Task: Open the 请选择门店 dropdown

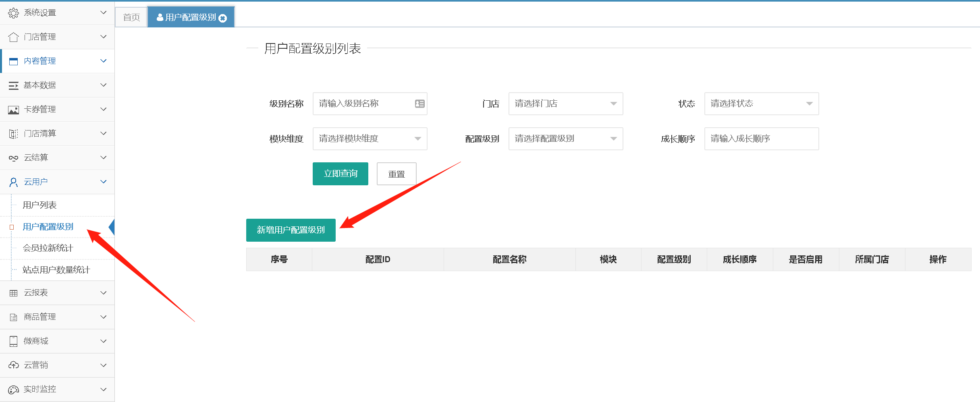Action: point(565,104)
